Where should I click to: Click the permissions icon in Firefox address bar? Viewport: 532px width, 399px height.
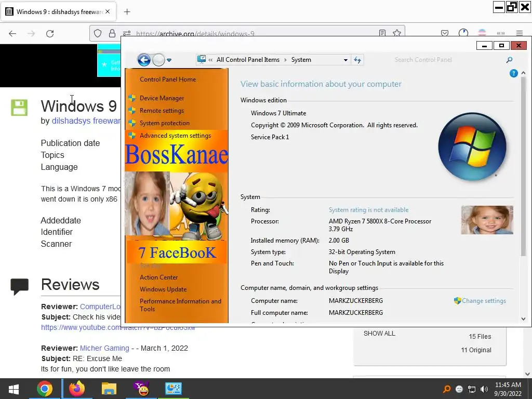(x=127, y=33)
